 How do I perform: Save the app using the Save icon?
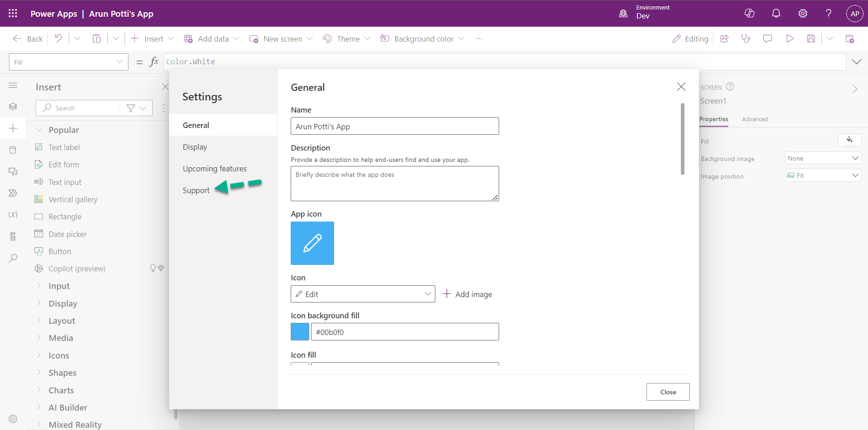click(x=811, y=38)
